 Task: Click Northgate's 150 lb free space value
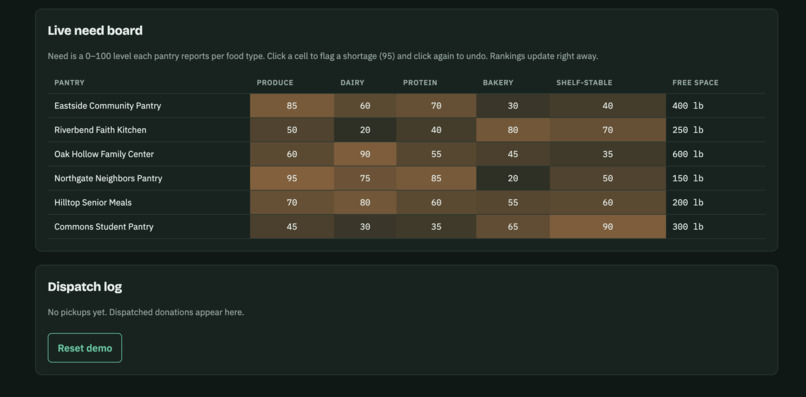[x=688, y=178]
